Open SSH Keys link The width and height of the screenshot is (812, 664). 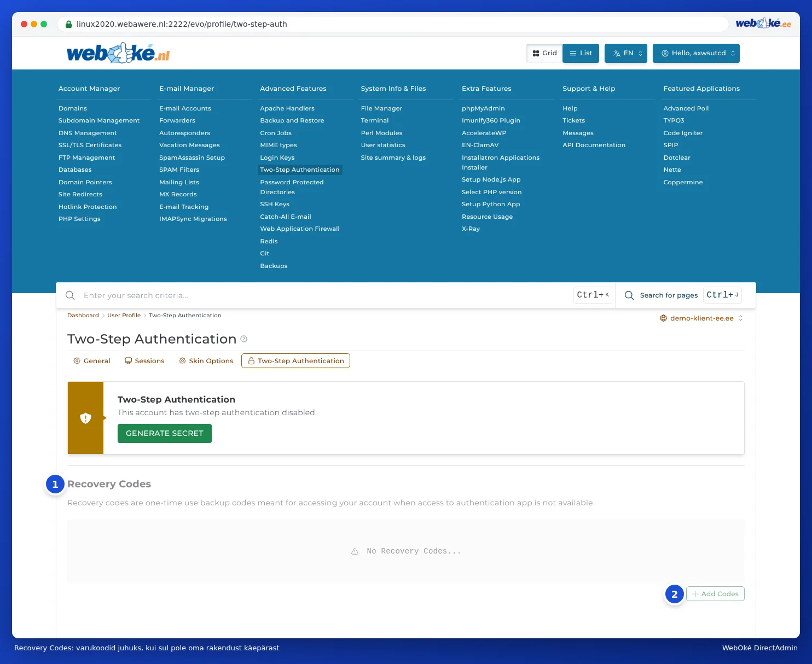pos(275,204)
